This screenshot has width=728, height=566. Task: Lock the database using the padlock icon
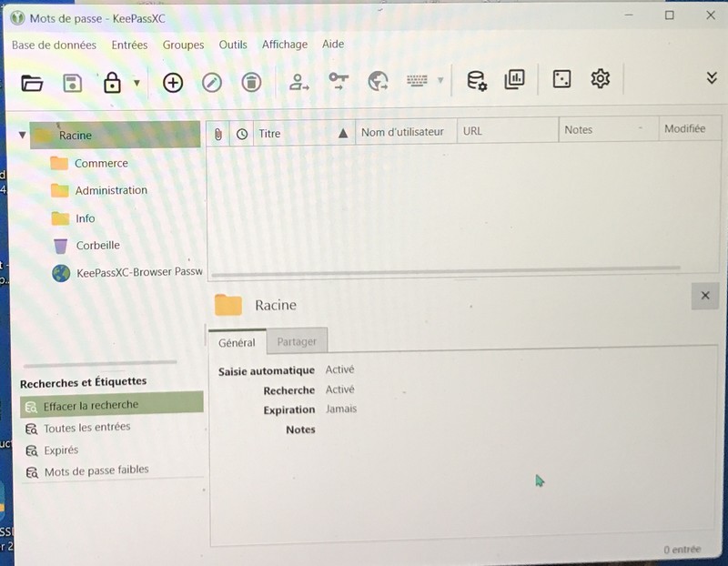click(x=112, y=83)
